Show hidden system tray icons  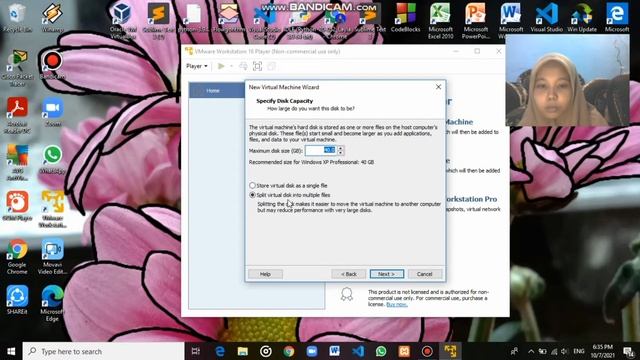[531, 351]
